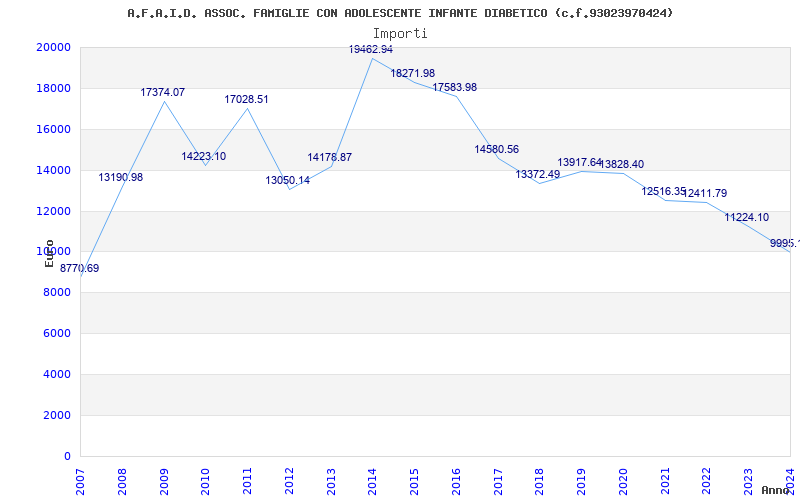Select the 2014 year on x-axis
The height and width of the screenshot is (500, 800).
click(373, 476)
